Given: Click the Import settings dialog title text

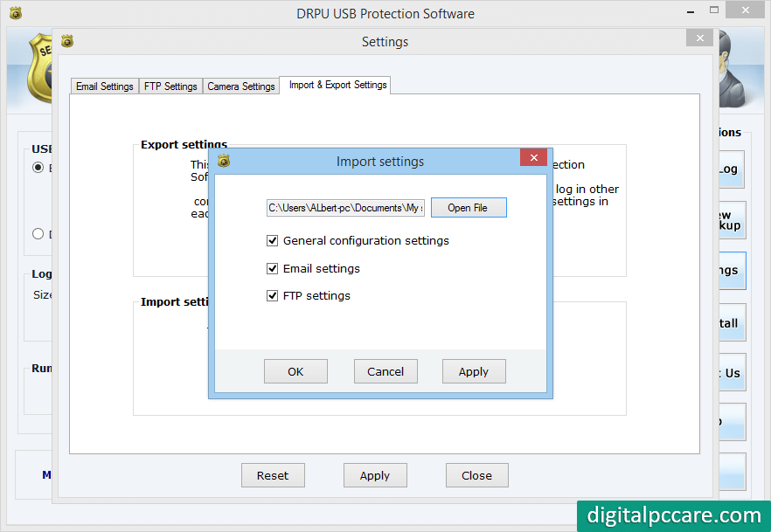Looking at the screenshot, I should click(x=380, y=162).
